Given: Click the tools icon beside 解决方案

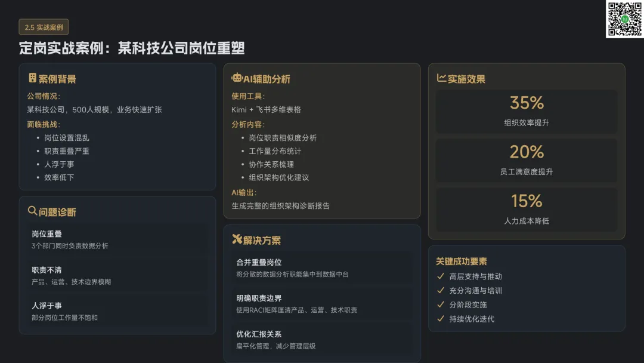Looking at the screenshot, I should point(237,239).
